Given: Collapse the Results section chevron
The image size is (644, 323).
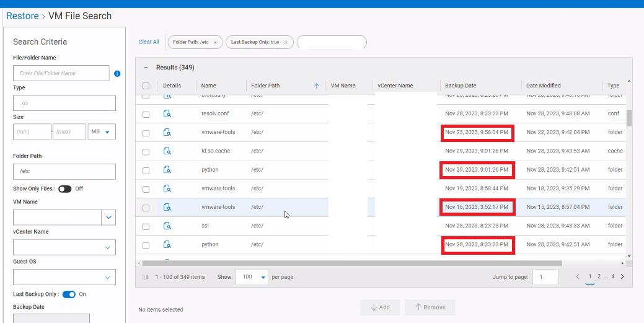Looking at the screenshot, I should [x=146, y=68].
